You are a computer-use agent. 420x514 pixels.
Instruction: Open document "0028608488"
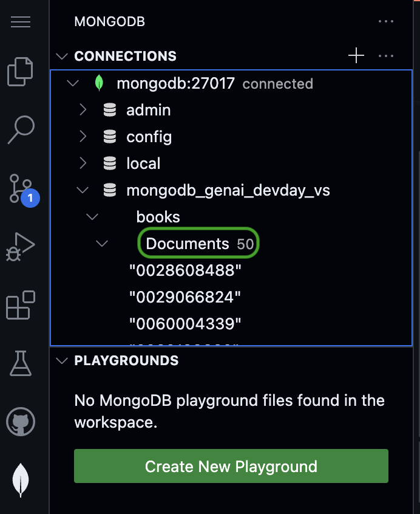tap(231, 270)
